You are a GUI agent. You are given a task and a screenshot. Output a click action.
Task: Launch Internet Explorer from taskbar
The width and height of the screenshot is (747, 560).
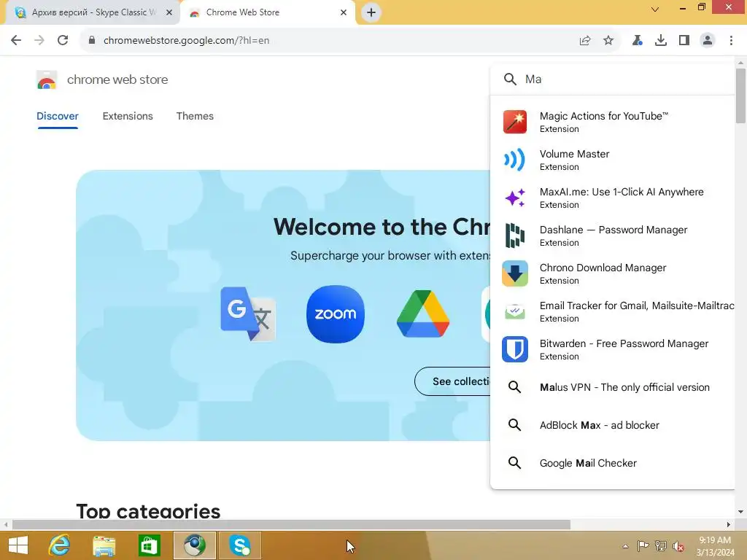tap(60, 545)
